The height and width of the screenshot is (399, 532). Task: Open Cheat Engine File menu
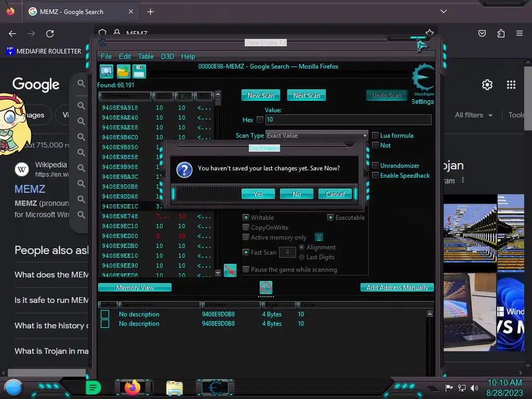click(x=106, y=56)
